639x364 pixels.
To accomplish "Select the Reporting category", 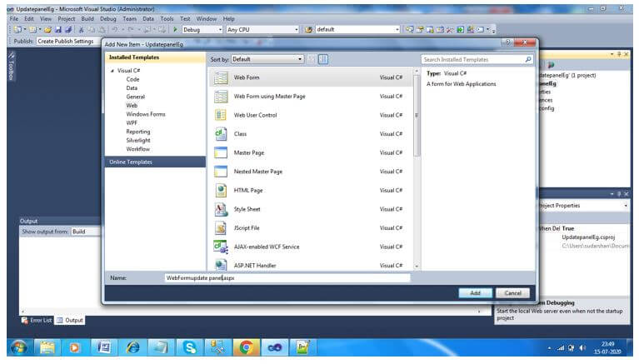I will 138,132.
